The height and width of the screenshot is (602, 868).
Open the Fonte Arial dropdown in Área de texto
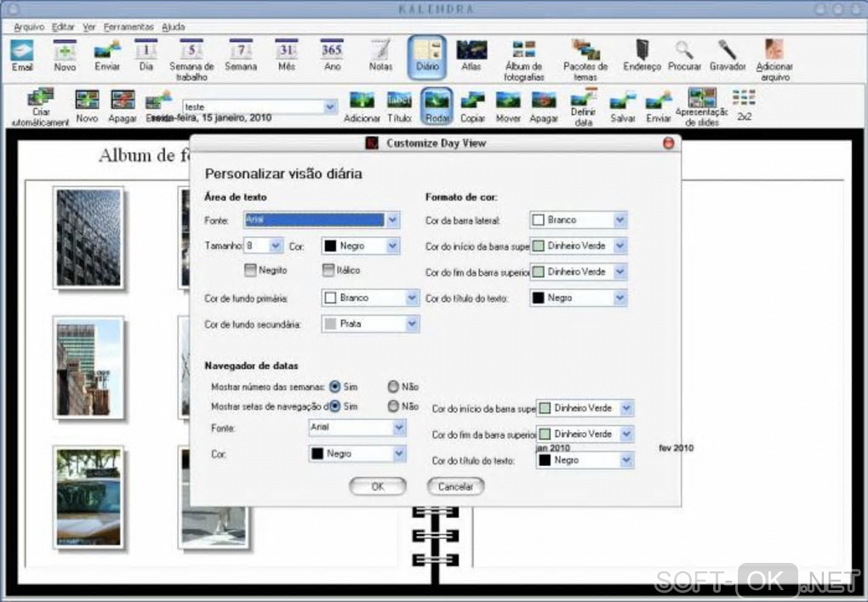(x=392, y=219)
